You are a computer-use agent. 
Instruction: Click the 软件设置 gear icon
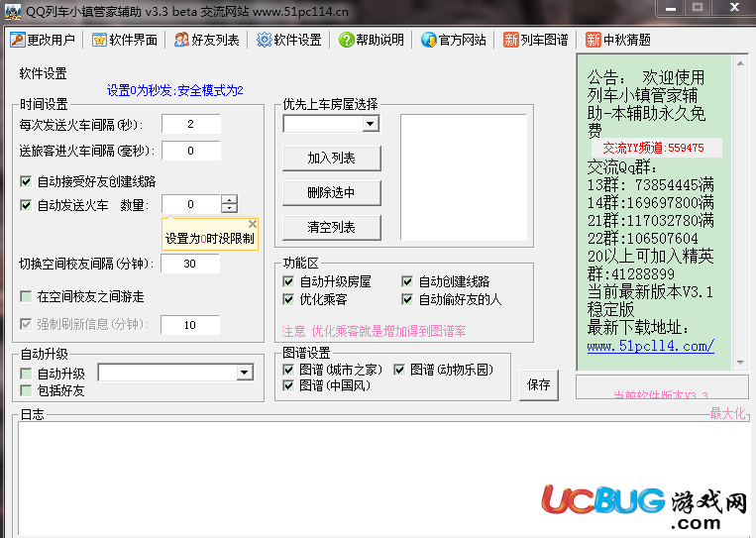click(x=264, y=40)
